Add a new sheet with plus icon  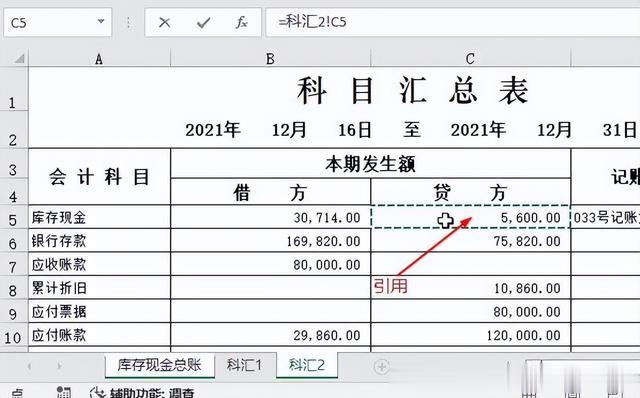(382, 367)
